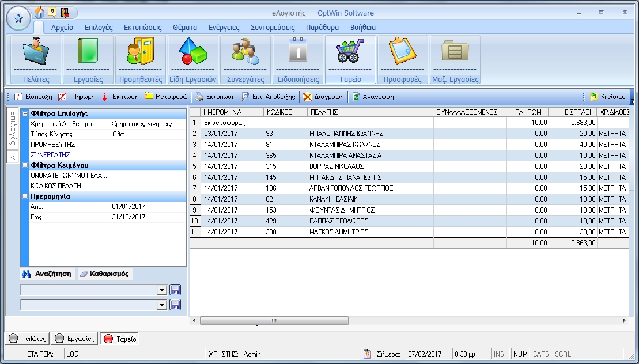
Task: Collapse the Φίλτρα Επιλογής section
Action: pyautogui.click(x=25, y=113)
